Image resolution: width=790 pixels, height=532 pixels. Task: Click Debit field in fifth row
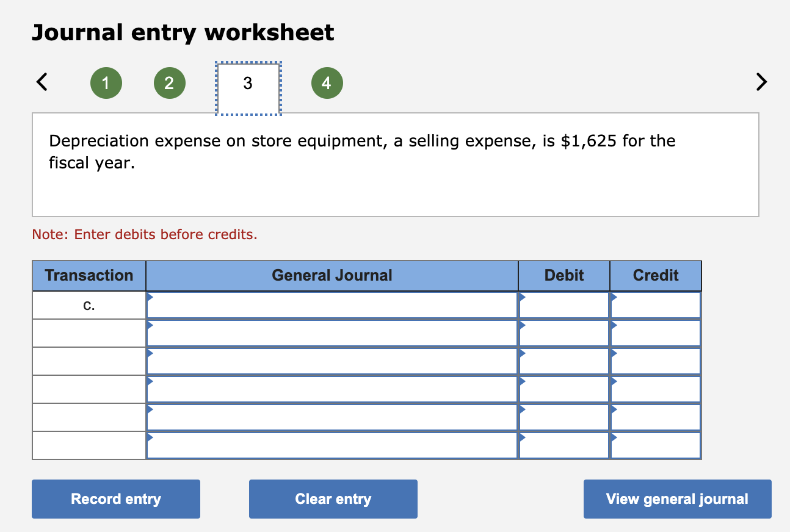564,417
